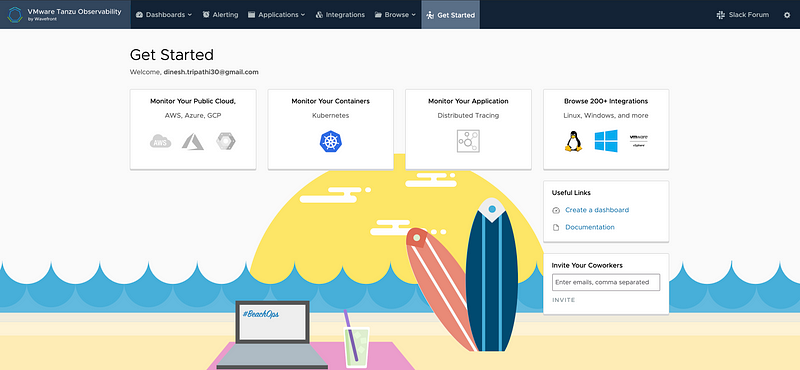Click the Invite Your Coworkers heading
The image size is (800, 370).
coord(587,265)
